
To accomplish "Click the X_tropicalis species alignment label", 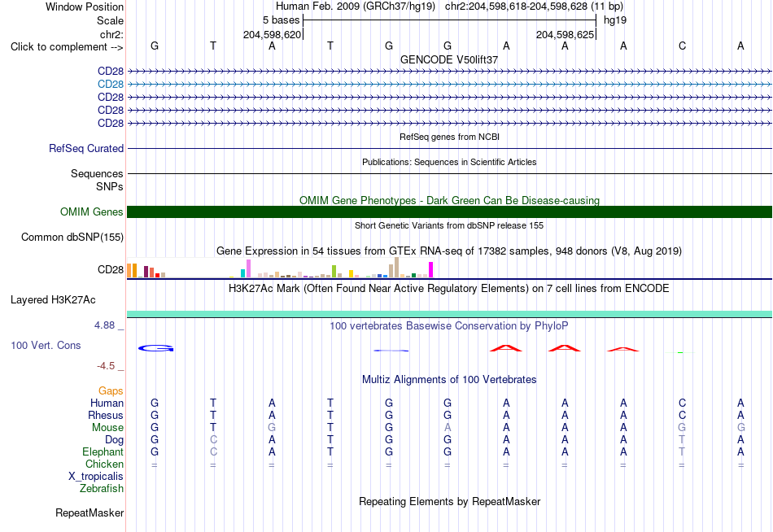I will 96,477.
